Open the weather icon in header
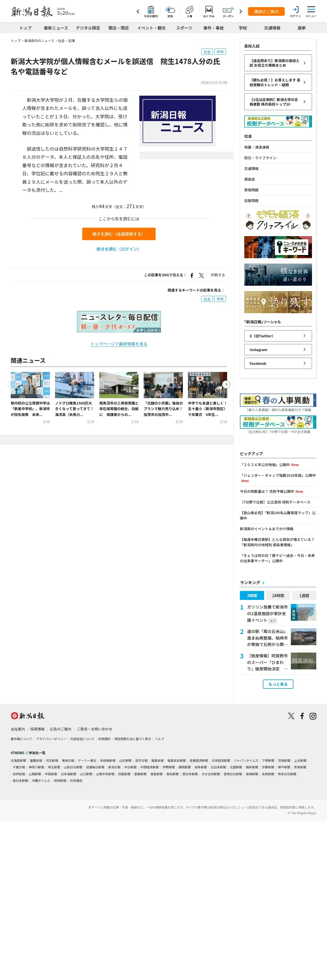The width and height of the screenshot is (327, 980). (170, 12)
